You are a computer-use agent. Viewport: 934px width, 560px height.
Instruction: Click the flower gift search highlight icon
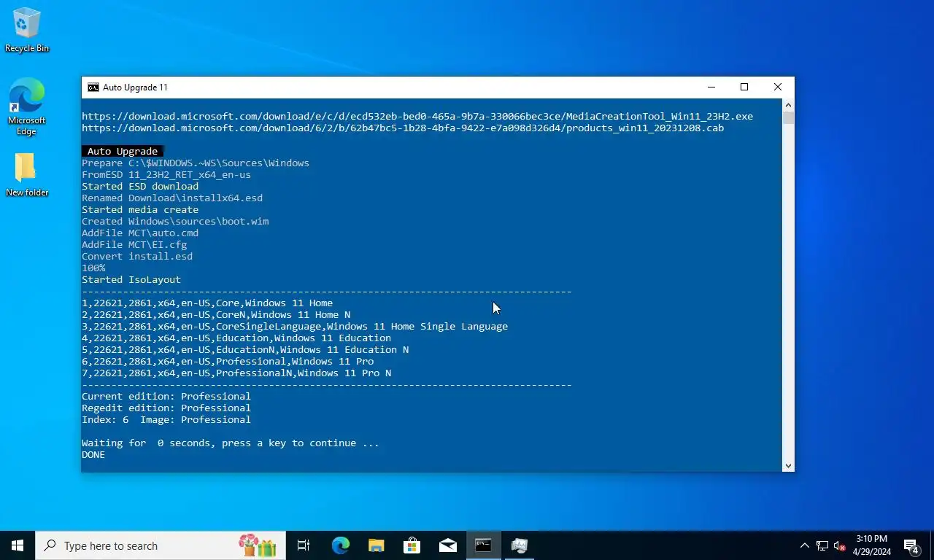[x=258, y=545]
